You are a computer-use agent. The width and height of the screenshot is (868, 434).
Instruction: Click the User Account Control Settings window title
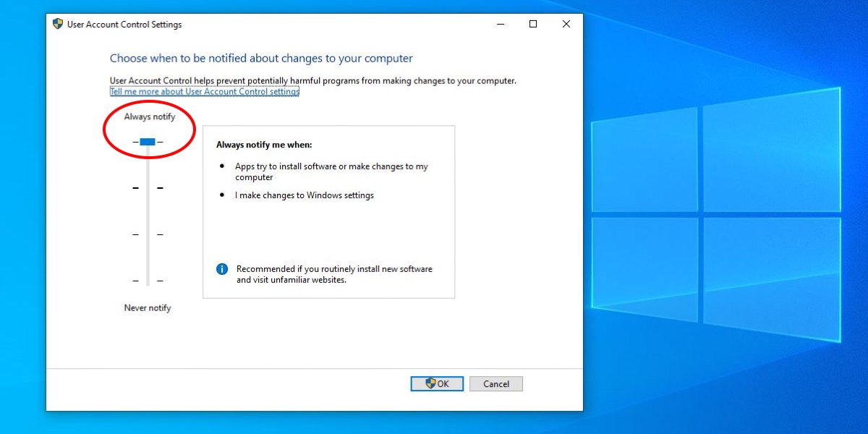pyautogui.click(x=123, y=24)
